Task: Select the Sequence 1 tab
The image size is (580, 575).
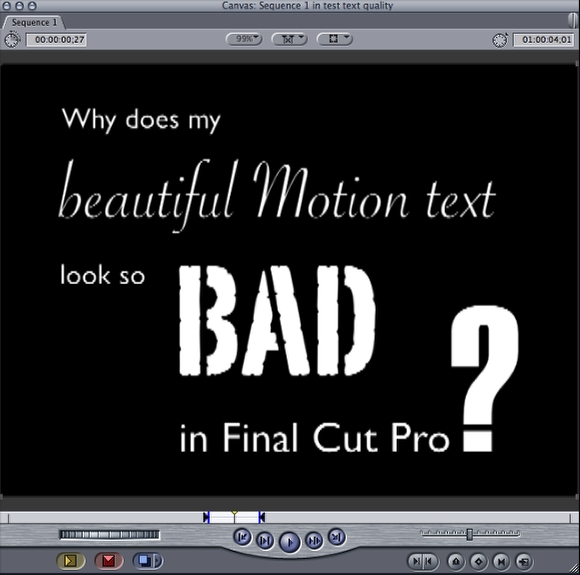Action: click(34, 23)
